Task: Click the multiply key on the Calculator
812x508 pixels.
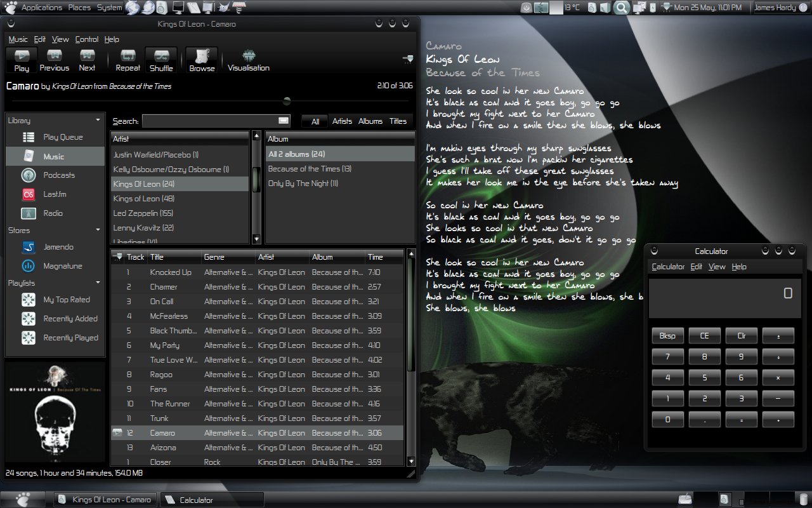Action: pyautogui.click(x=778, y=378)
